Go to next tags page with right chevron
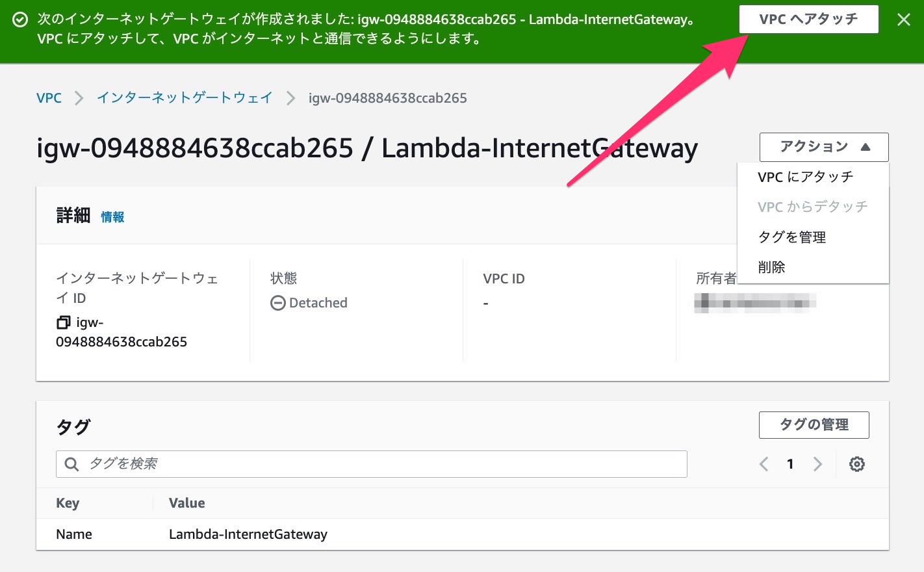This screenshot has width=924, height=572. pos(817,463)
